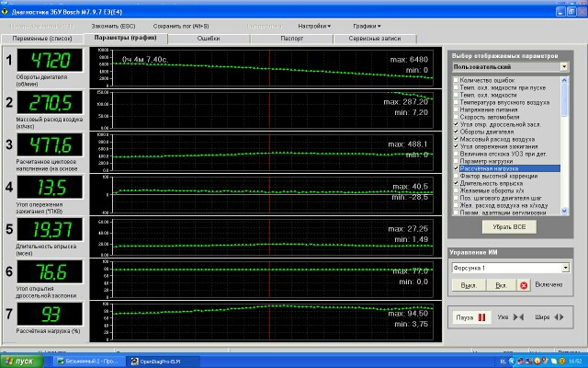Click the clock showing 16:52
The height and width of the screenshot is (368, 588).
574,362
